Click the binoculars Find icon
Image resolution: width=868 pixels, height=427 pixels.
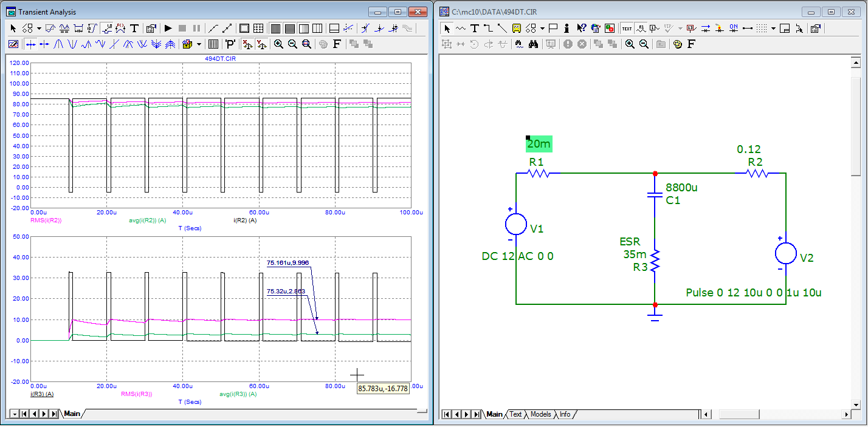[x=533, y=44]
